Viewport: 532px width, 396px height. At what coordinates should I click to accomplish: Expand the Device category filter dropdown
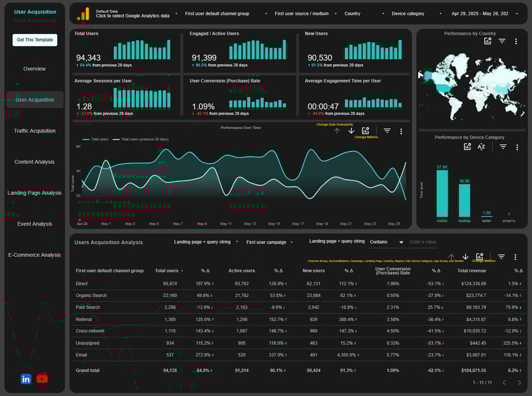[x=416, y=14]
